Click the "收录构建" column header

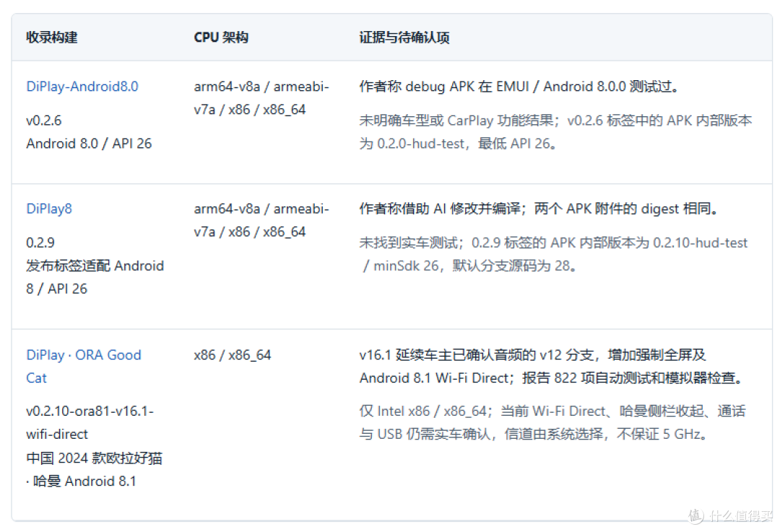[x=52, y=38]
